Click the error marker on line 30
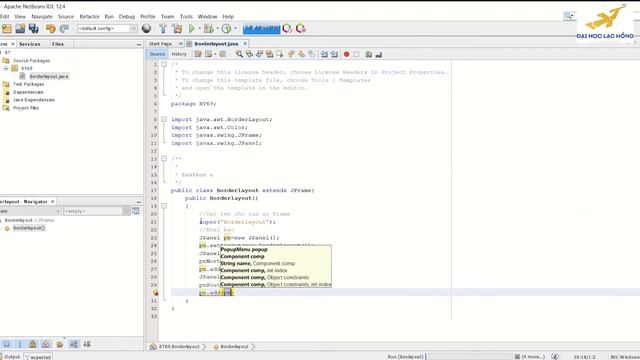 pos(155,293)
